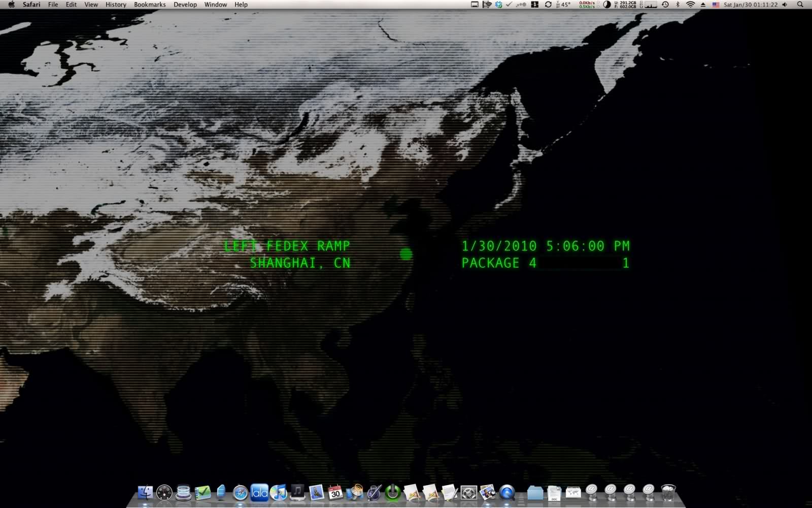The height and width of the screenshot is (508, 812).
Task: Click the Dropbox menu bar icon
Action: [x=498, y=5]
